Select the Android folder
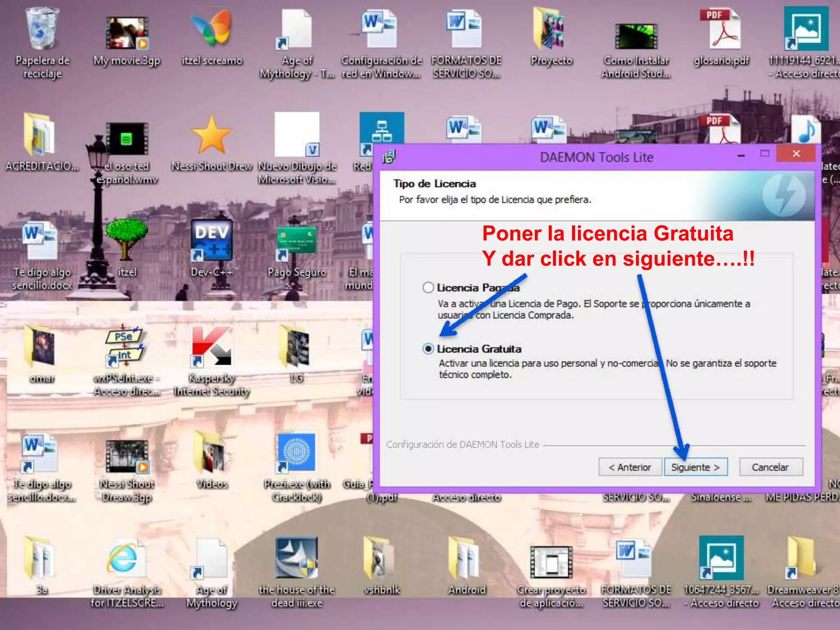The image size is (840, 630). pyautogui.click(x=467, y=565)
